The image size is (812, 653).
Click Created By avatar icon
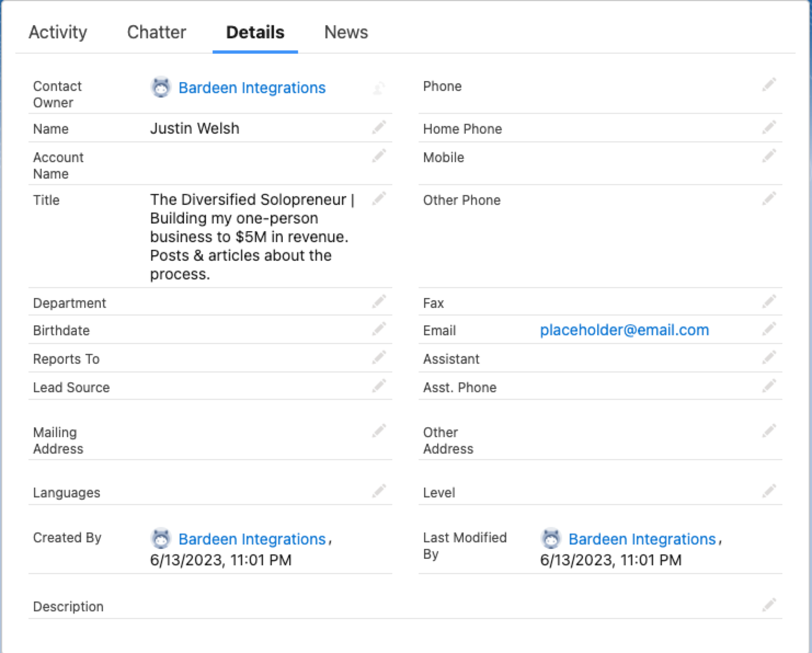click(x=161, y=539)
